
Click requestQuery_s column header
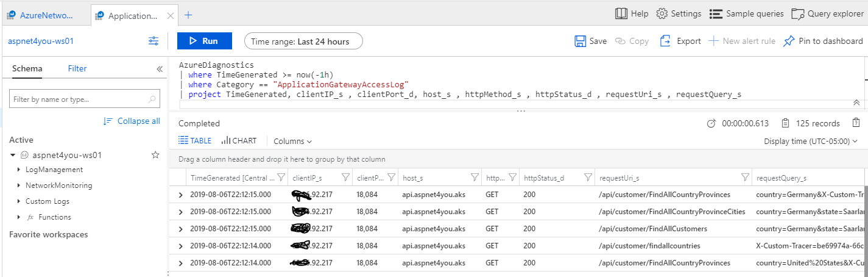pyautogui.click(x=782, y=178)
